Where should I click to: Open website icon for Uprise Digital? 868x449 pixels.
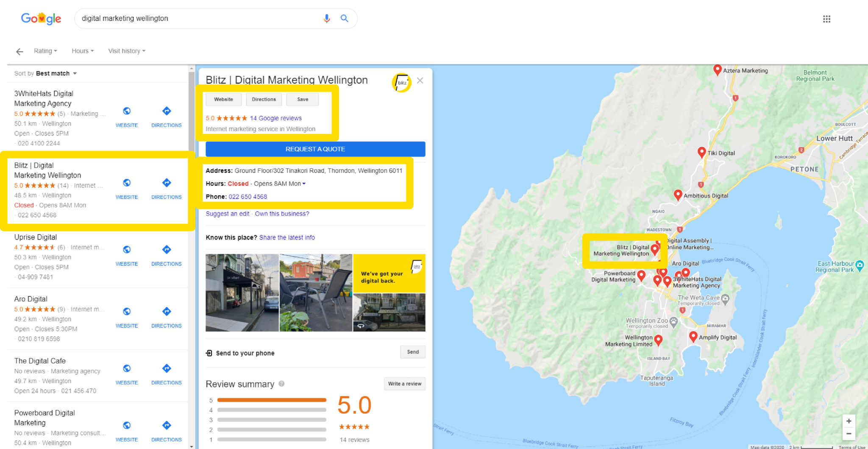[127, 250]
